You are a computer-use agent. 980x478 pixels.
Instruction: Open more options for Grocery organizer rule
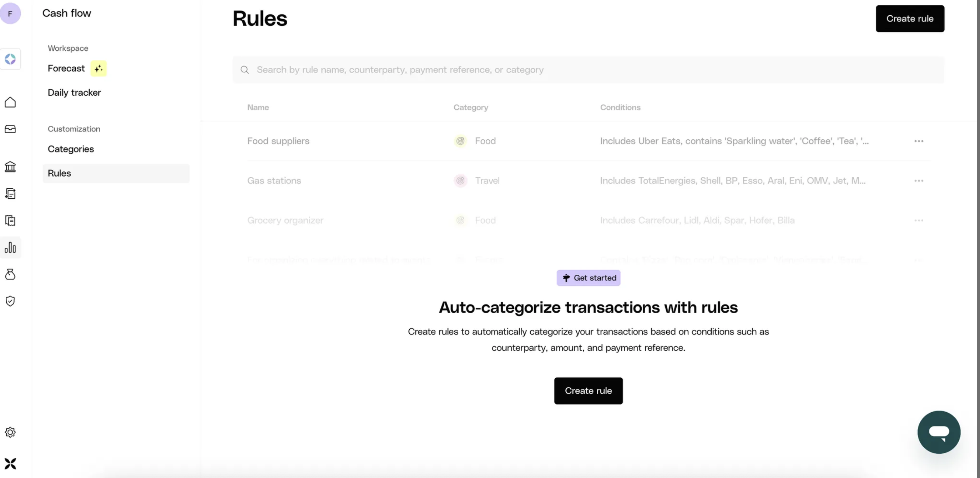pyautogui.click(x=919, y=220)
